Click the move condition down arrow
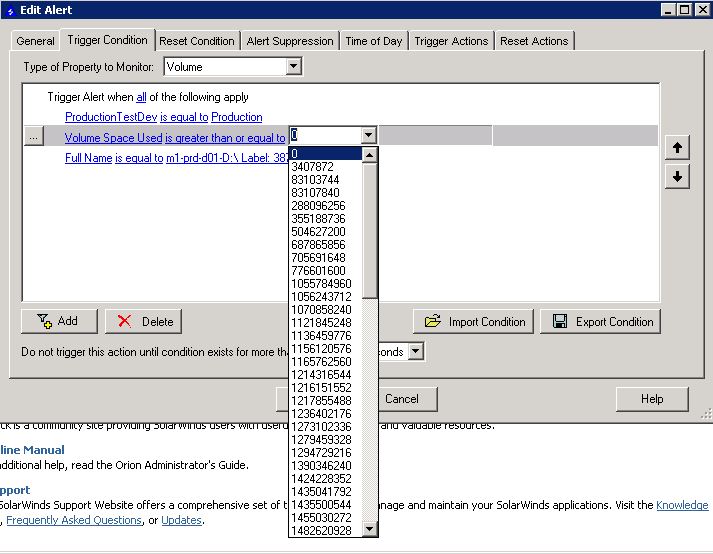Image resolution: width=713 pixels, height=554 pixels. pyautogui.click(x=677, y=176)
